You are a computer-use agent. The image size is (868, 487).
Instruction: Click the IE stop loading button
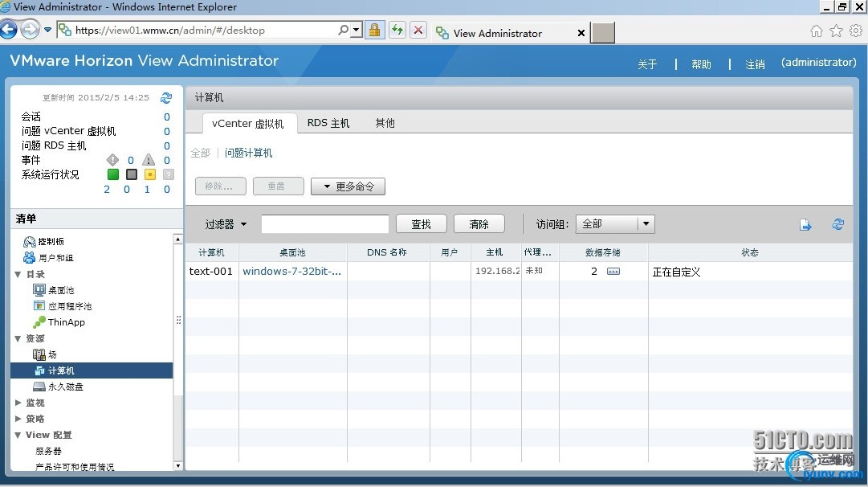pos(418,30)
